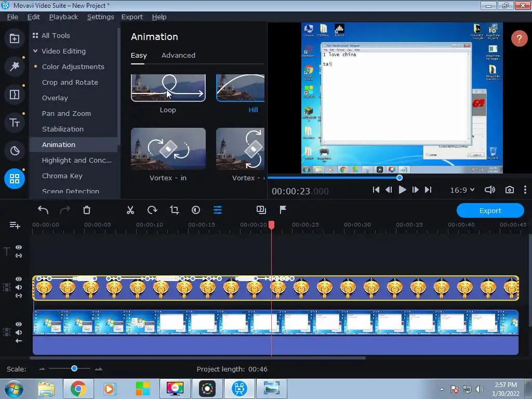Click the Redo arrow in timeline toolbar

click(65, 210)
